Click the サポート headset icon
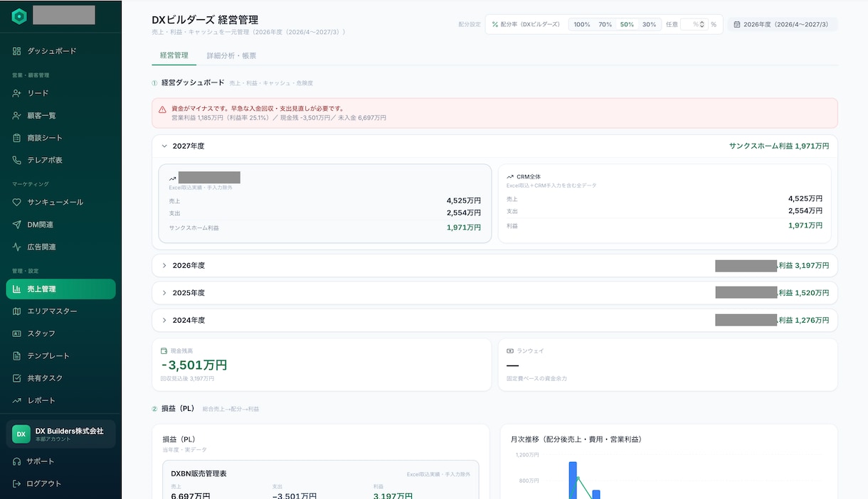 17,461
